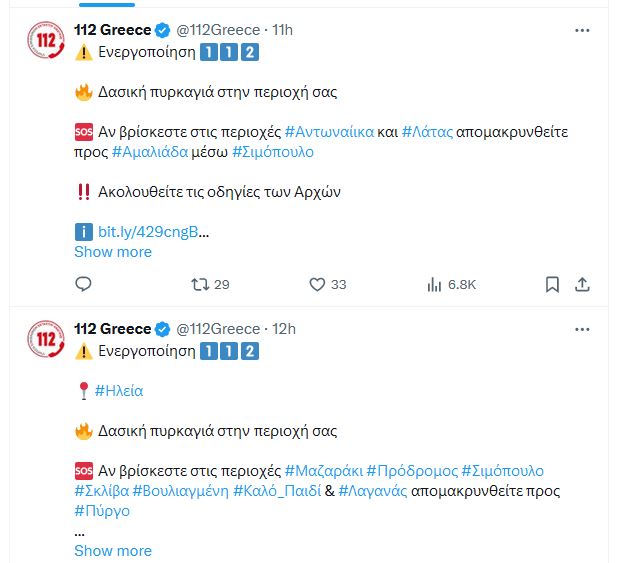This screenshot has height=563, width=622.
Task: Open the first tweet's 112 Greece profile avatar
Action: [44, 40]
